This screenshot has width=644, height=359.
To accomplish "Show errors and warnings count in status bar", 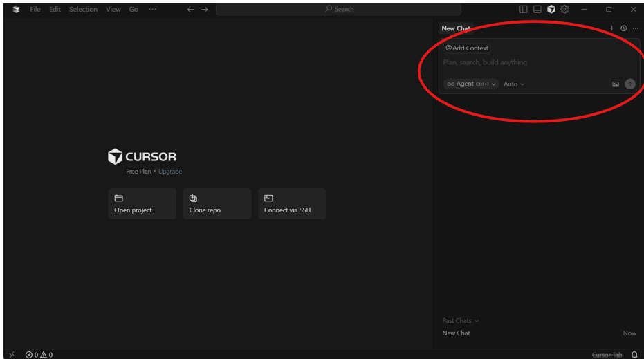I will (39, 354).
